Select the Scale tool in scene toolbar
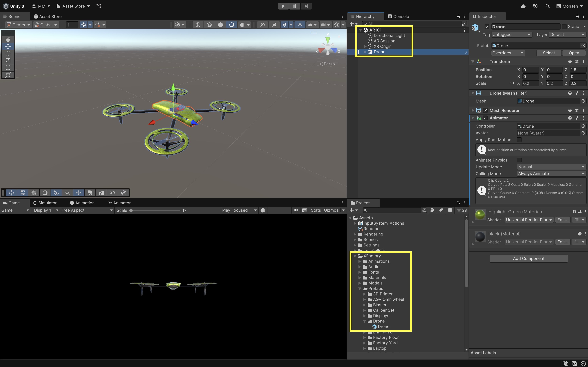This screenshot has width=588, height=367. tap(8, 61)
